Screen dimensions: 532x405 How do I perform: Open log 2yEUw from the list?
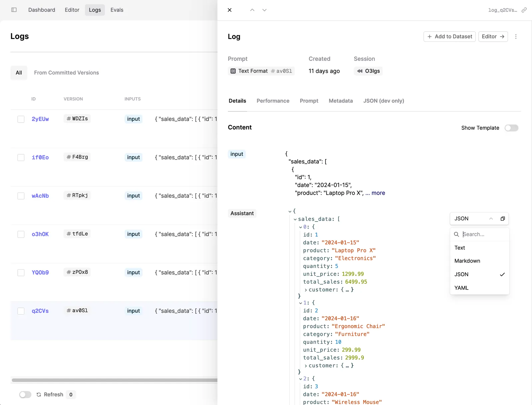(x=40, y=119)
